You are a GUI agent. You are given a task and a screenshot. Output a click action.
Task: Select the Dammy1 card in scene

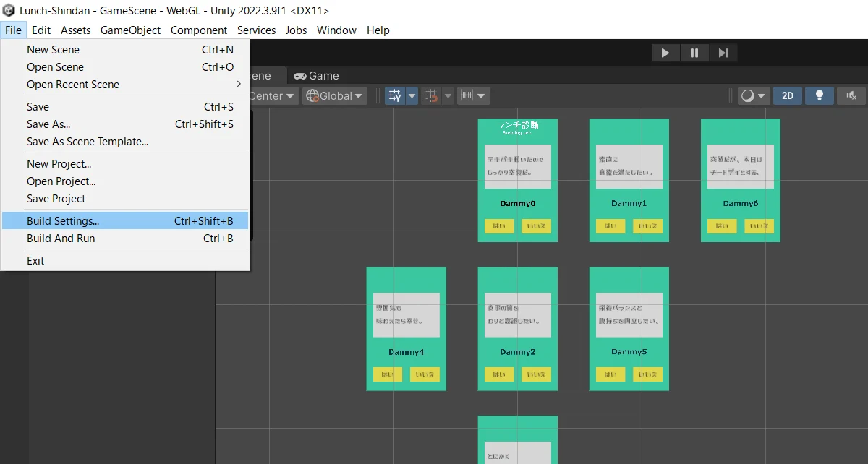pyautogui.click(x=629, y=180)
